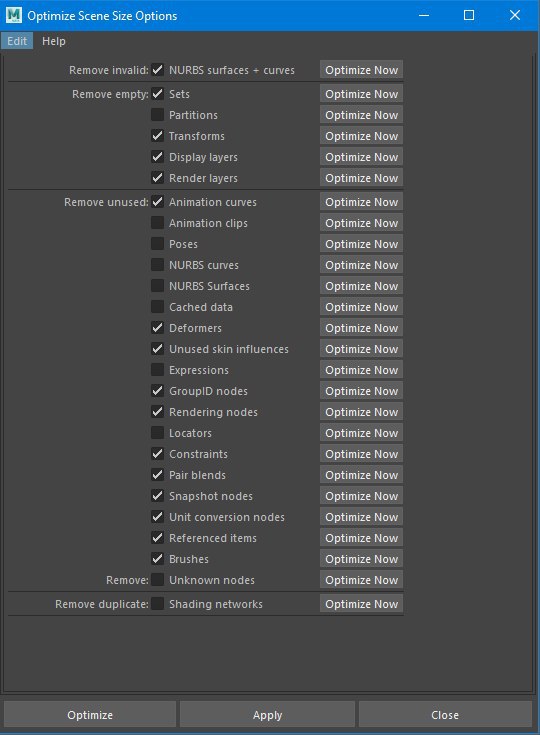Toggle the Transforms checkbox
540x735 pixels.
pos(158,136)
